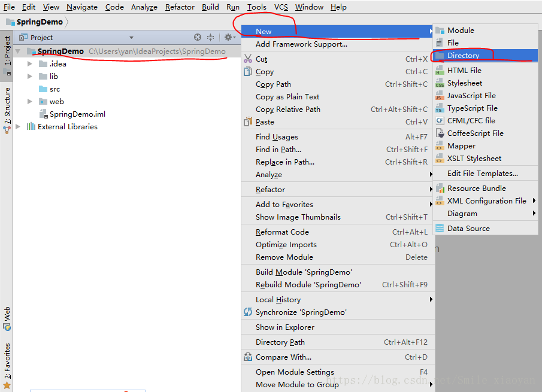Image resolution: width=542 pixels, height=392 pixels.
Task: Open the Navigate menu
Action: click(x=82, y=7)
